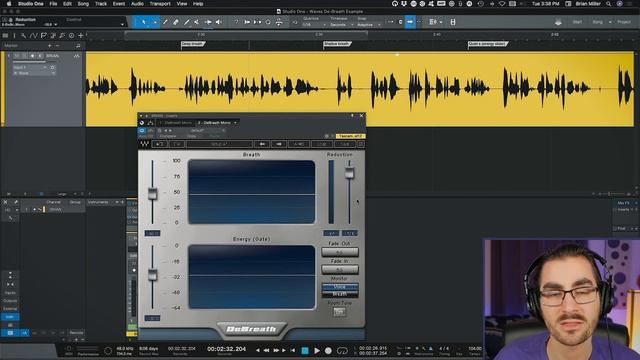Load next Waves preset arrow
This screenshot has height=360, width=640.
(x=279, y=144)
